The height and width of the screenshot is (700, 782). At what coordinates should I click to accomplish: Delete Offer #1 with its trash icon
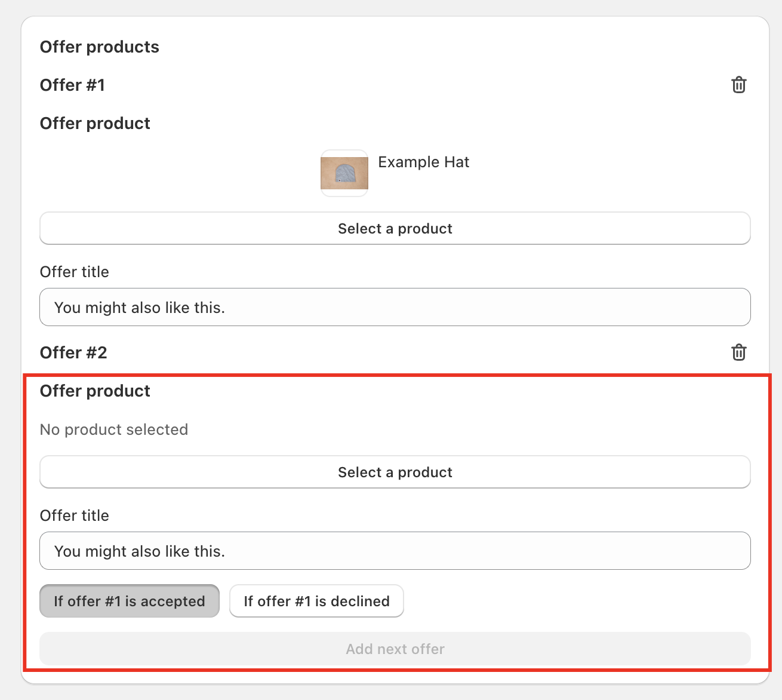coord(738,85)
